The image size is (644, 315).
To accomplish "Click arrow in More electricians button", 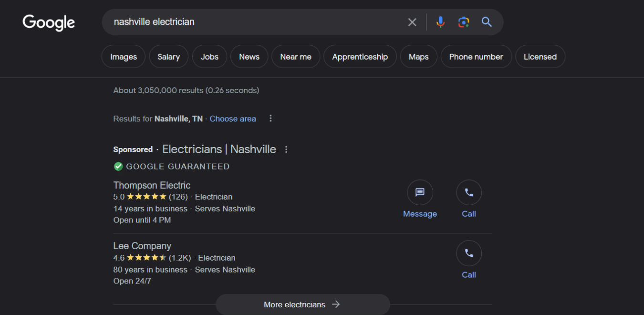I will [x=336, y=304].
